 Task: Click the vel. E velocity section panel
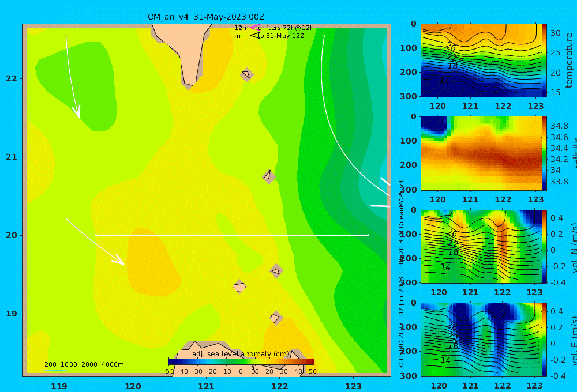pos(481,340)
